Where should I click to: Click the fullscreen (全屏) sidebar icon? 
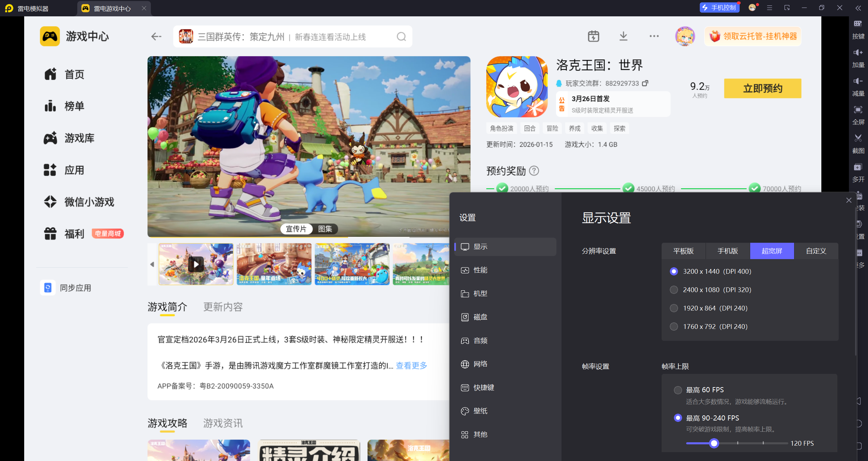coord(858,110)
